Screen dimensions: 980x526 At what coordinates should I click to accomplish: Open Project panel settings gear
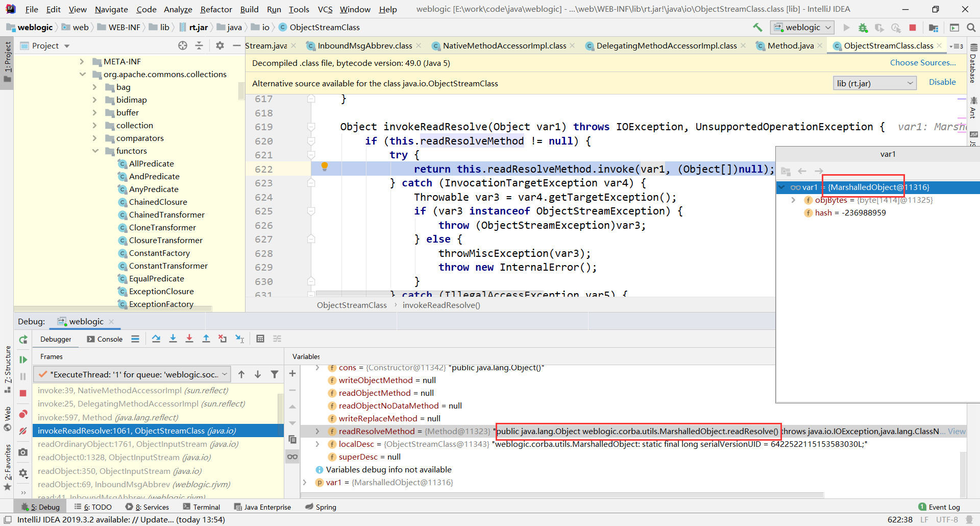(x=220, y=45)
